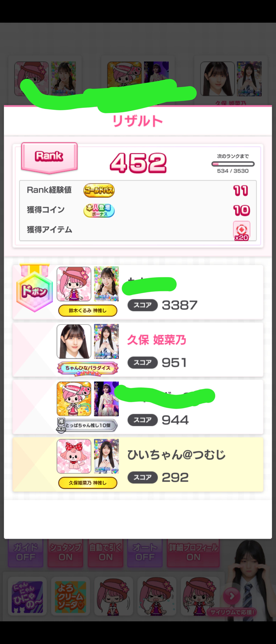Toggle the オート OFF switch
The image size is (276, 644).
pos(145,553)
